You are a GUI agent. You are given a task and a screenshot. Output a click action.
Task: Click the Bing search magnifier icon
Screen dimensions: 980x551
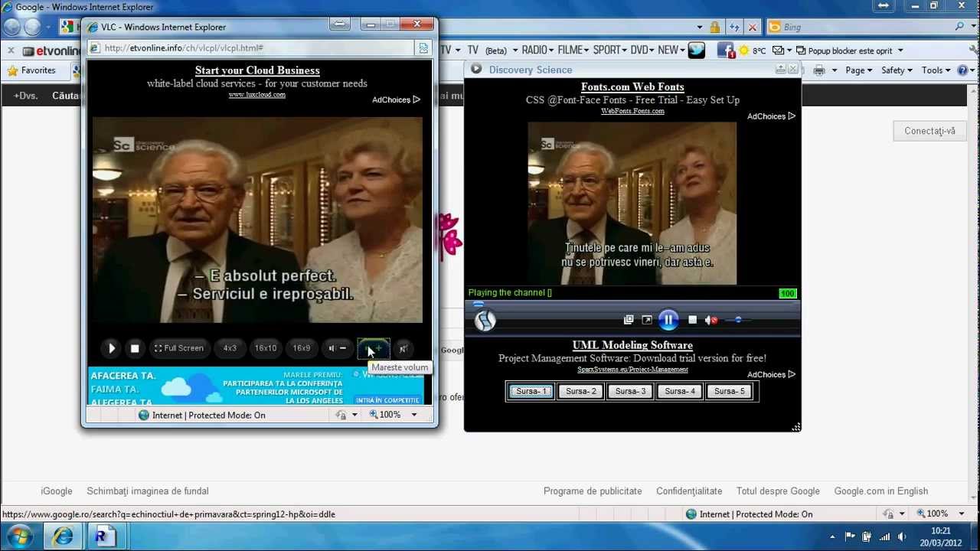pos(960,27)
